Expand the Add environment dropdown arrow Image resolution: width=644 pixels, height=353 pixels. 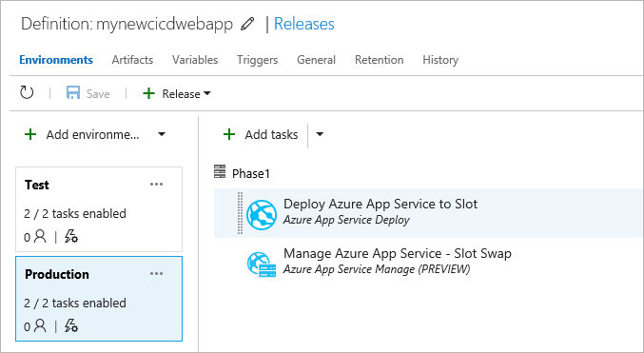click(x=162, y=134)
